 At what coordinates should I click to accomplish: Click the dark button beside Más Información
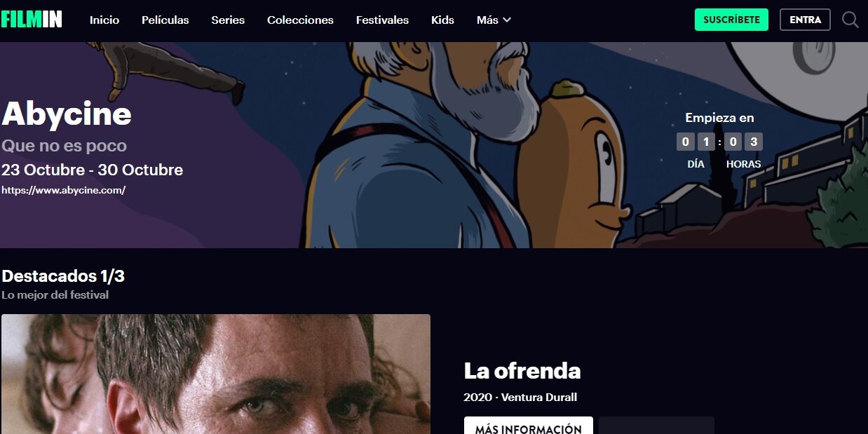click(x=656, y=426)
